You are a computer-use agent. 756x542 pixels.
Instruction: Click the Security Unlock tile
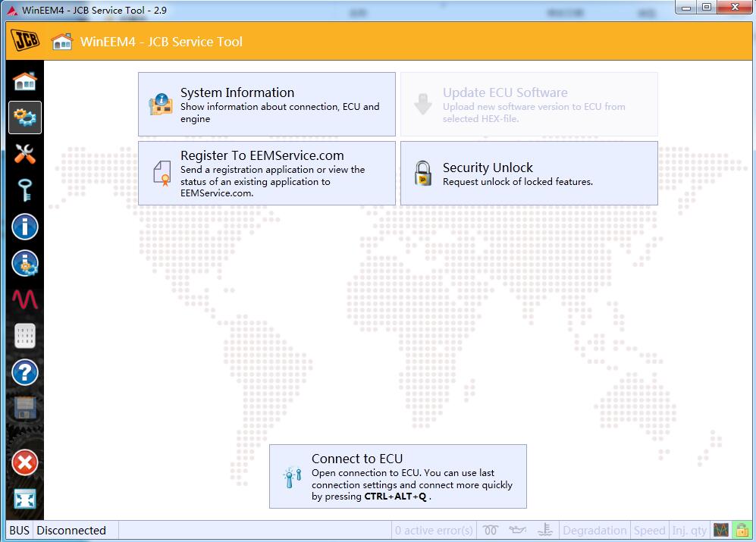529,173
